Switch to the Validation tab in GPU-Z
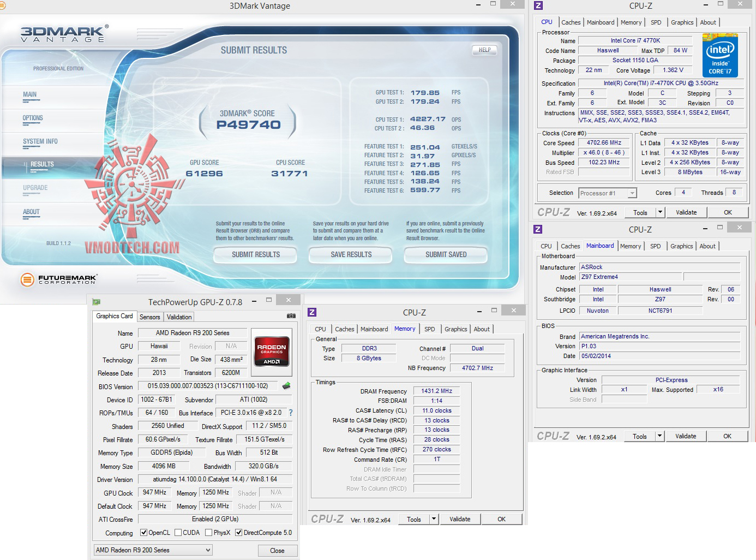Screen dimensions: 756x560 pos(179,317)
